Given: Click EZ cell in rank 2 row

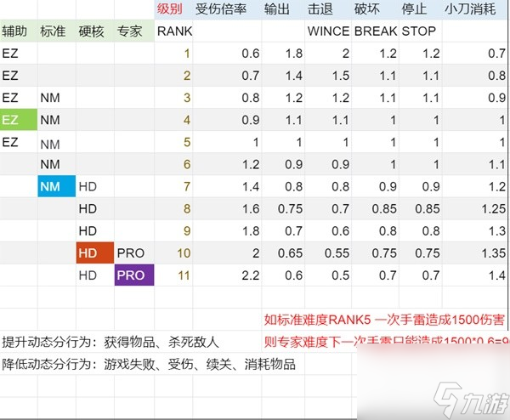Looking at the screenshot, I should point(19,76).
